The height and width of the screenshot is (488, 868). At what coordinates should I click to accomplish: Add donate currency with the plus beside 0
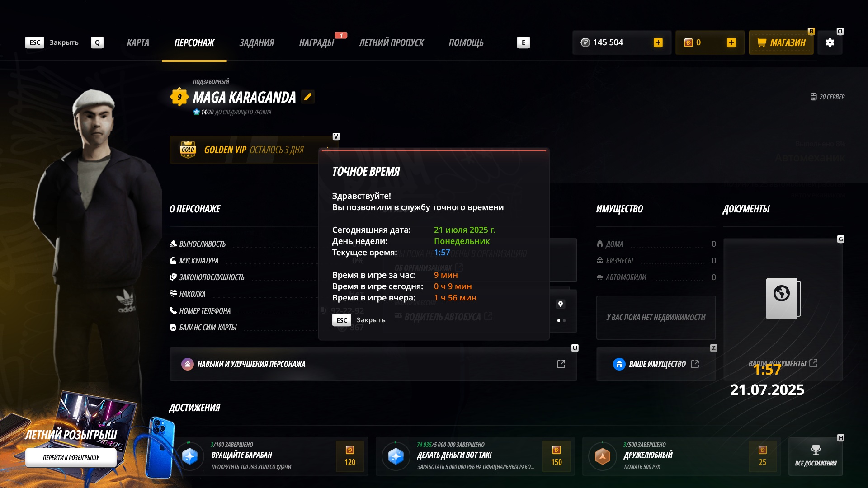[731, 42]
